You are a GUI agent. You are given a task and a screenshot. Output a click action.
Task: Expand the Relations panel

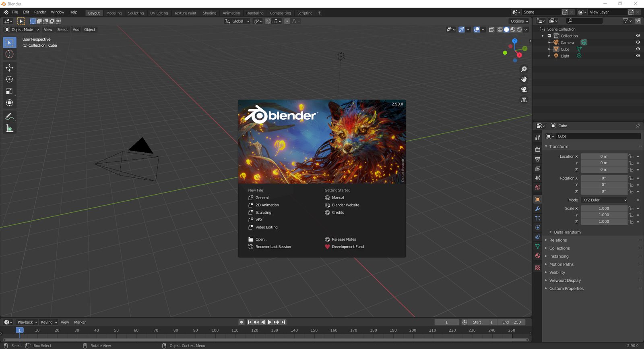(x=558, y=240)
